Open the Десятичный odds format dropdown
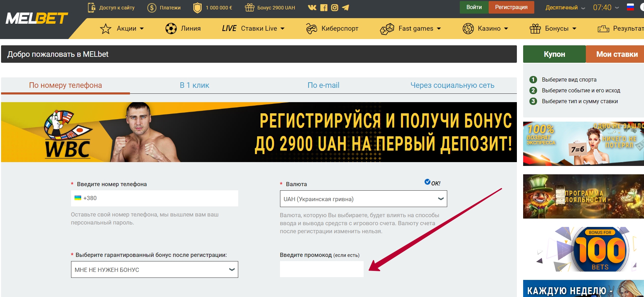The height and width of the screenshot is (297, 644). point(565,8)
